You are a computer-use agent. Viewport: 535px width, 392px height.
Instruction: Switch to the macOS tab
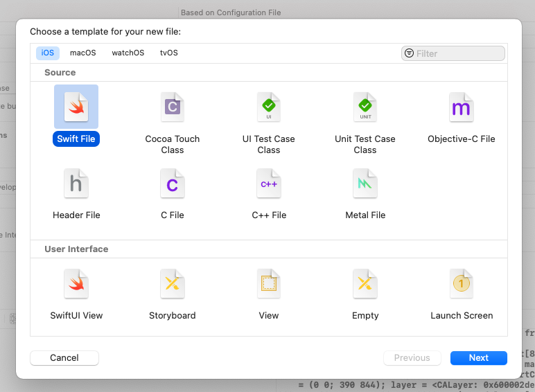coord(83,53)
